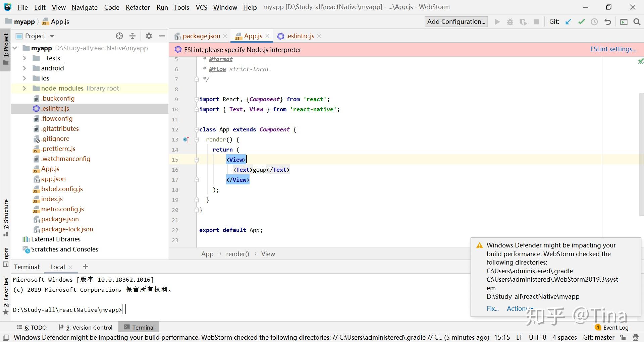Click the editor vertical scrollbar

point(641,154)
